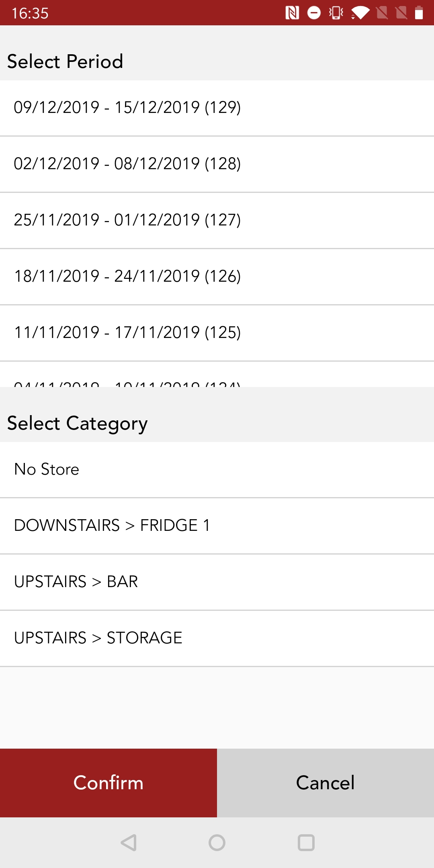This screenshot has height=868, width=434.
Task: Tap the clock showing 16:35
Action: click(30, 13)
